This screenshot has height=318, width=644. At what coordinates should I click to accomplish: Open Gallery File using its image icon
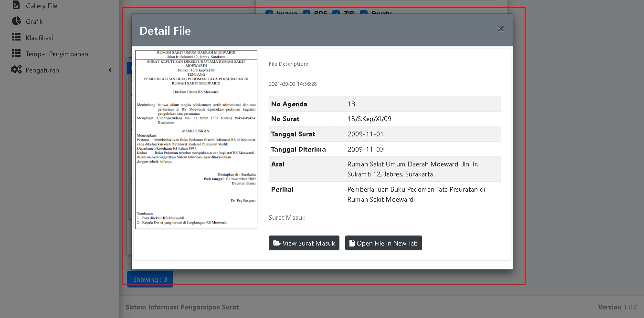[x=16, y=5]
